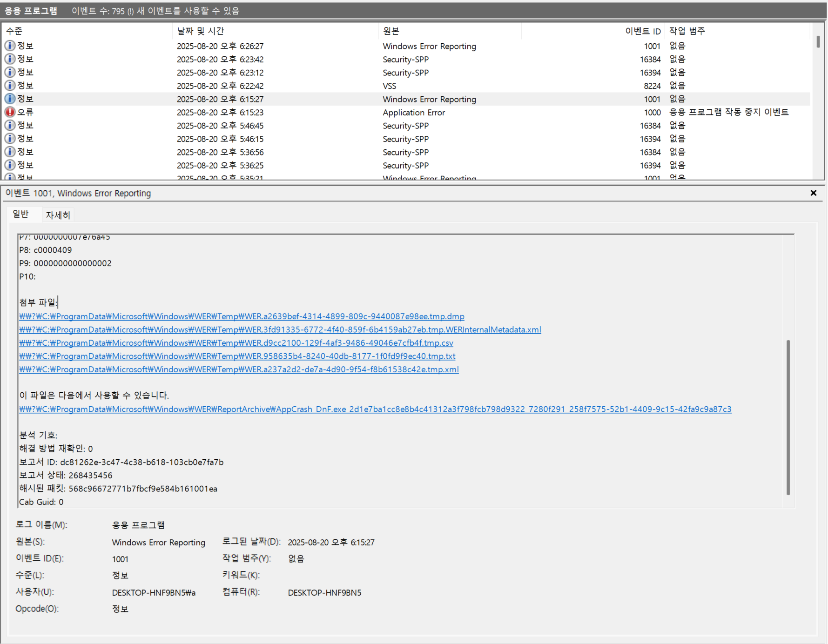
Task: Click the info icon for the 6:23:42 Security-SPP event
Action: pyautogui.click(x=10, y=59)
